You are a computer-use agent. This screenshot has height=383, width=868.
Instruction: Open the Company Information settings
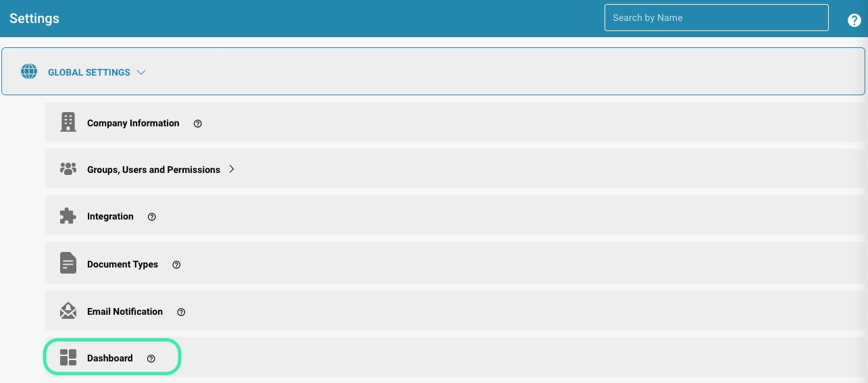coord(133,123)
